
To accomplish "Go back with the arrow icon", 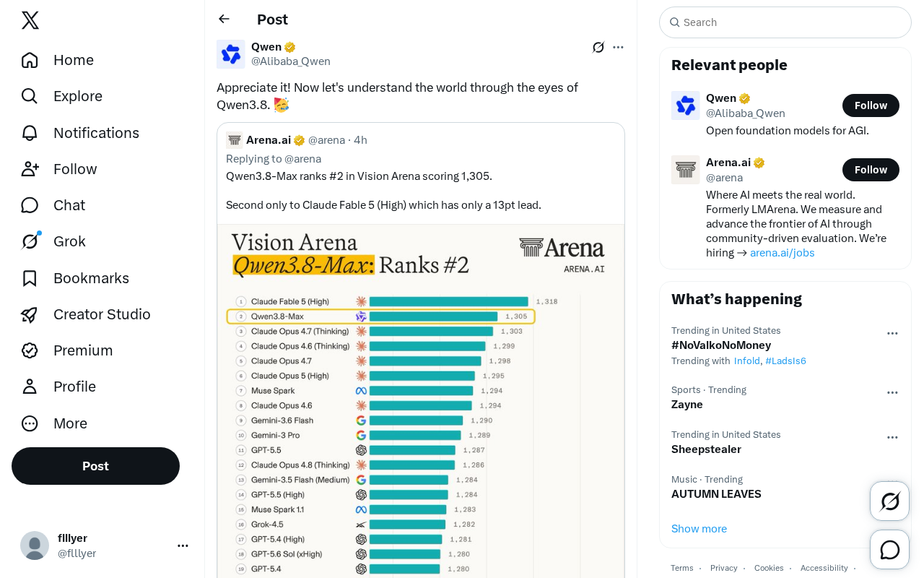I will click(224, 19).
